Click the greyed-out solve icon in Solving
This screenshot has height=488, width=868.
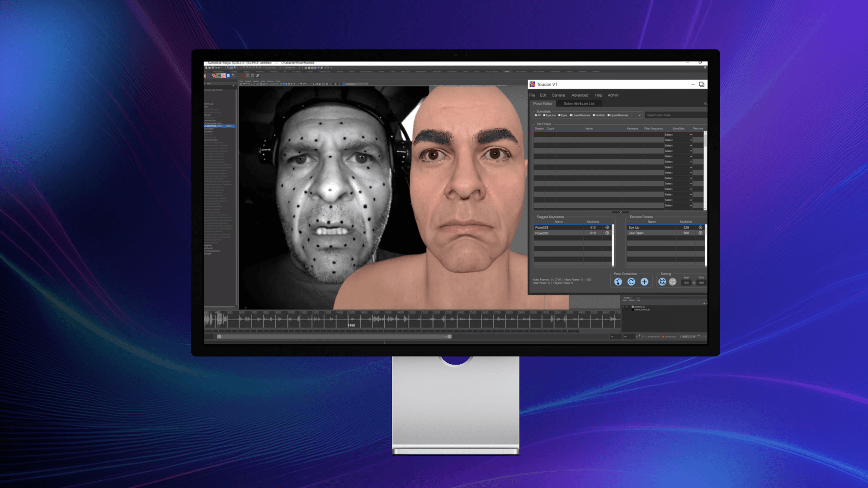click(673, 282)
